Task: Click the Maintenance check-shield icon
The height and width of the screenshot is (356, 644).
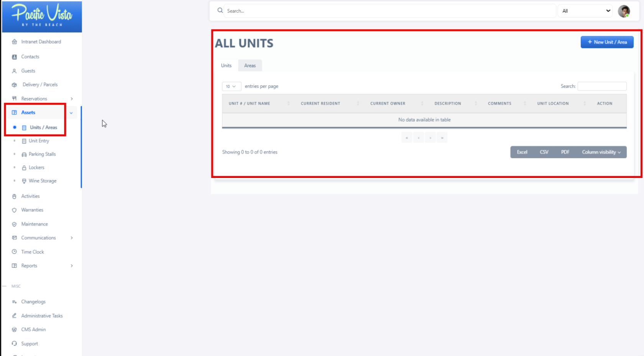Action: [x=14, y=224]
